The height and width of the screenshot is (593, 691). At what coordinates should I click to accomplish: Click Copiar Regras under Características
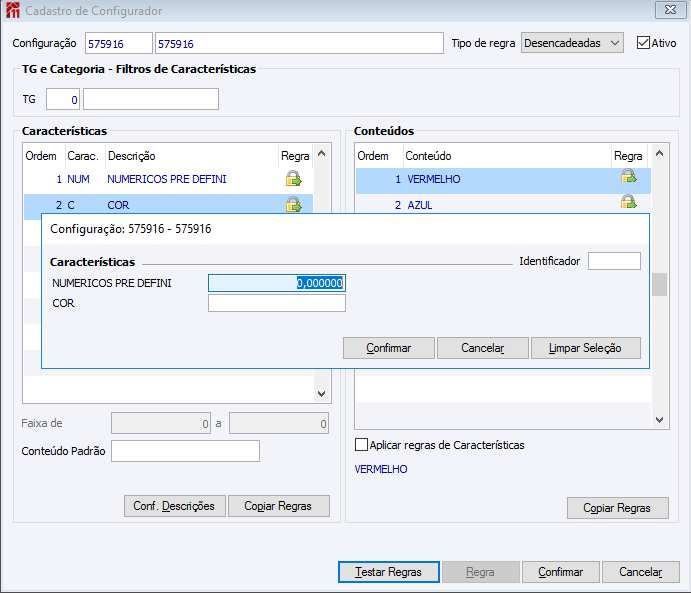point(279,506)
